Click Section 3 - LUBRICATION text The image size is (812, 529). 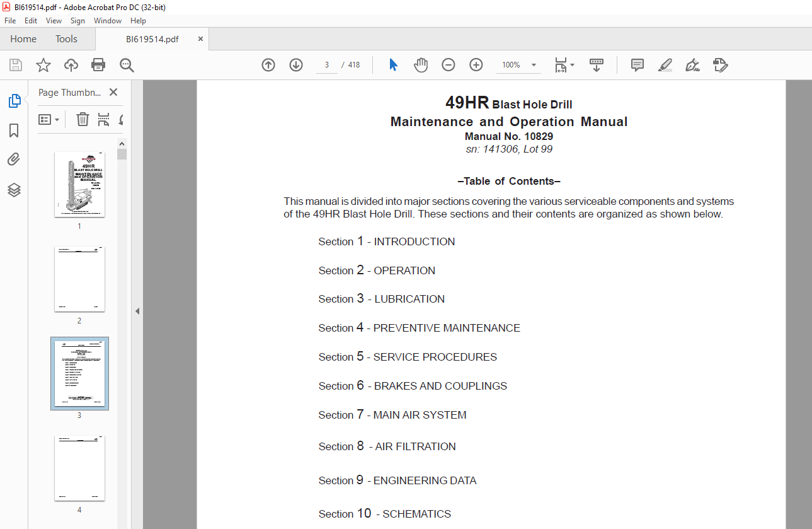381,298
